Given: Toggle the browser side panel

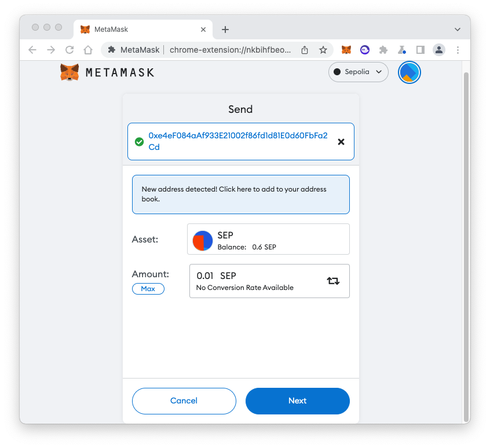Looking at the screenshot, I should [x=420, y=50].
